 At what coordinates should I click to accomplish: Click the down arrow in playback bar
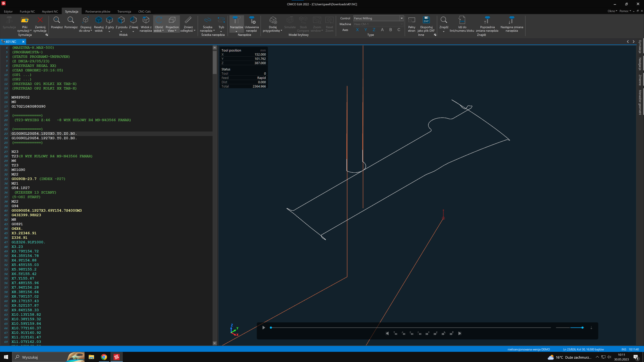[x=591, y=327]
